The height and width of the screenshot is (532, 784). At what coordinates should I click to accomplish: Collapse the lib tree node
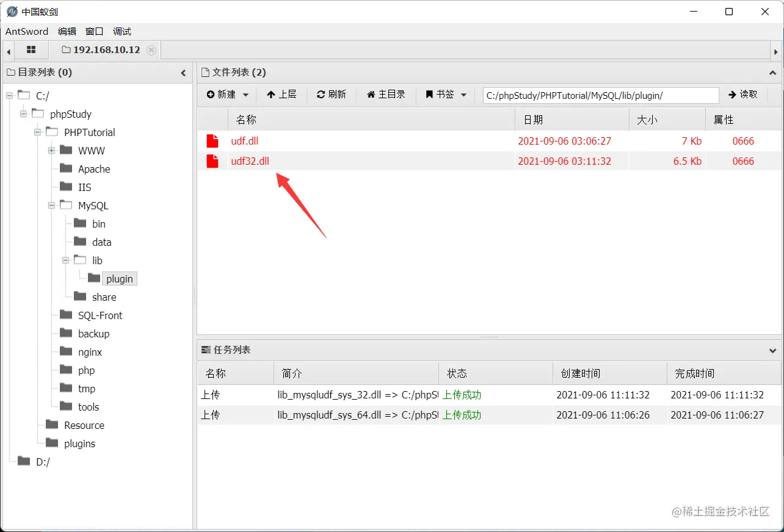click(66, 261)
